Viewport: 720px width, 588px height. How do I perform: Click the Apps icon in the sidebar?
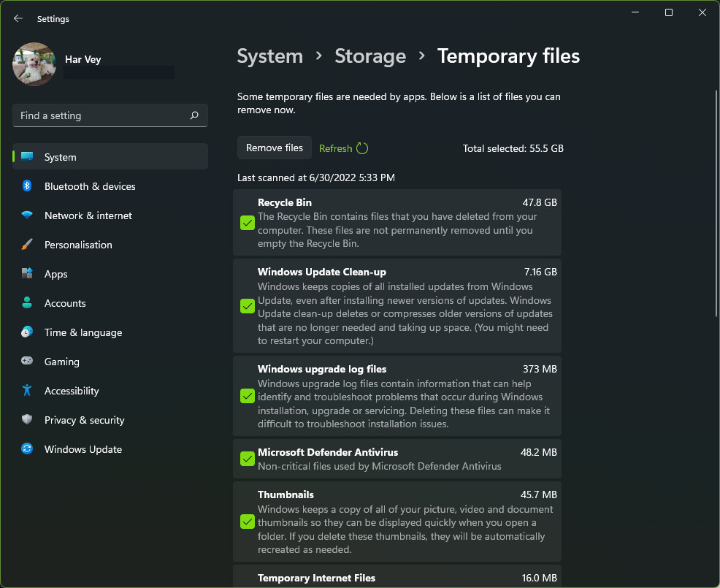27,273
